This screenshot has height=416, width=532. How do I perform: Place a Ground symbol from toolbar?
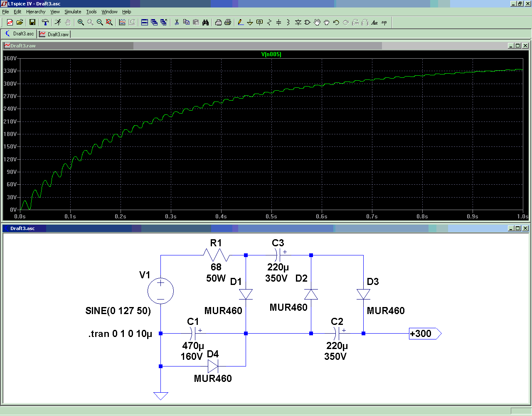(x=250, y=22)
